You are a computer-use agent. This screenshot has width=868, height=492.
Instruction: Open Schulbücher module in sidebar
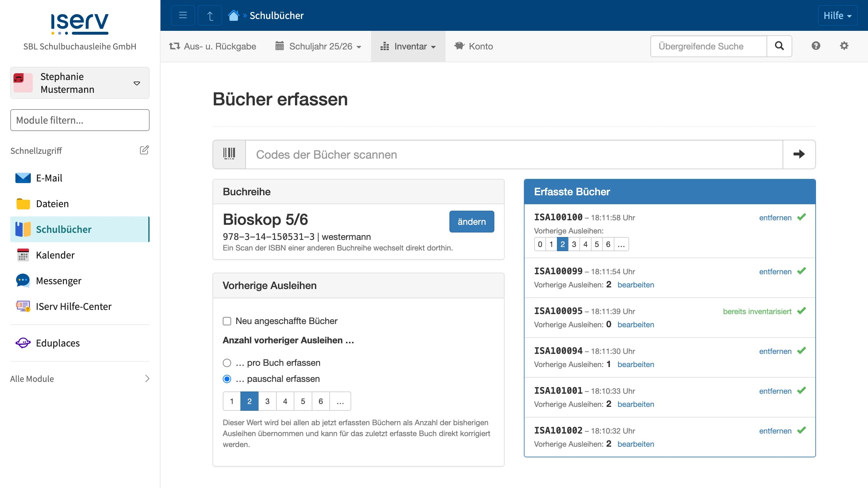click(x=80, y=229)
